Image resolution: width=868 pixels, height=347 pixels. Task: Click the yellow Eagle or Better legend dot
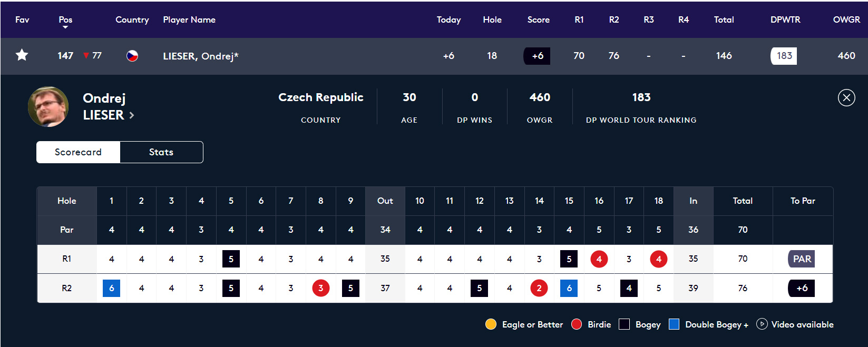click(491, 324)
